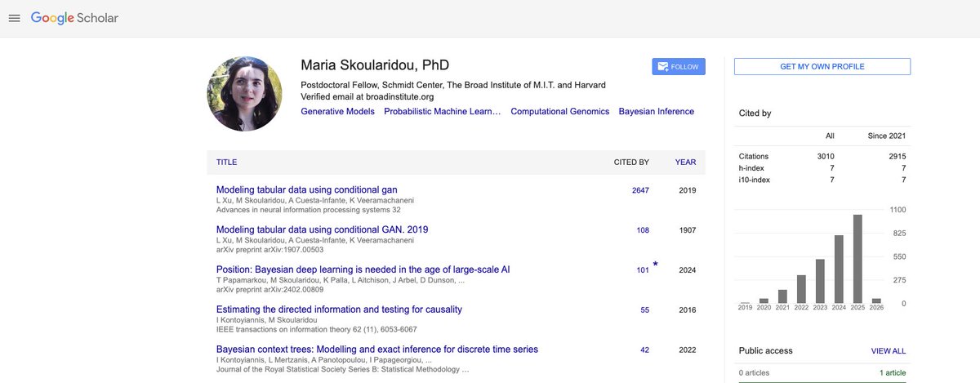The height and width of the screenshot is (383, 980).
Task: Click the Google Scholar logo
Action: (75, 18)
